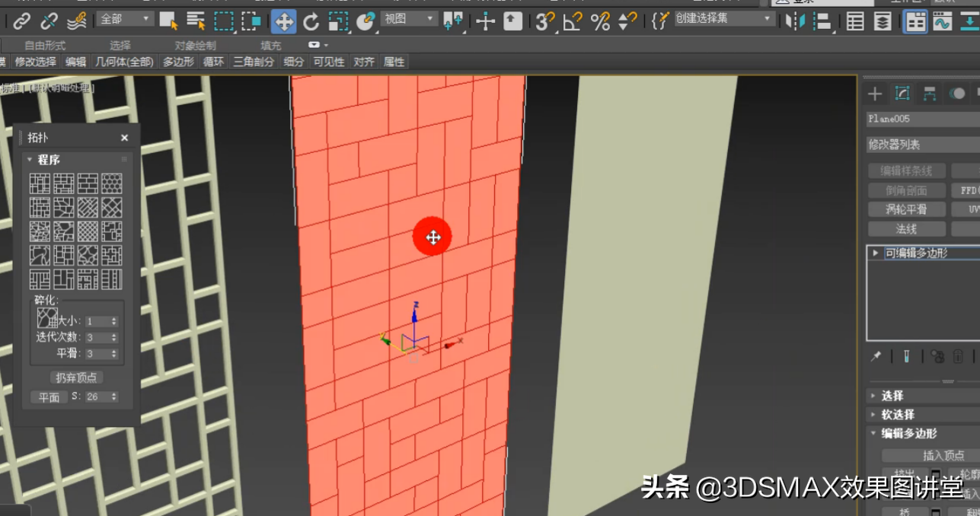The image size is (980, 516).
Task: Open the 几何体(全部) ribbon panel
Action: tap(124, 62)
